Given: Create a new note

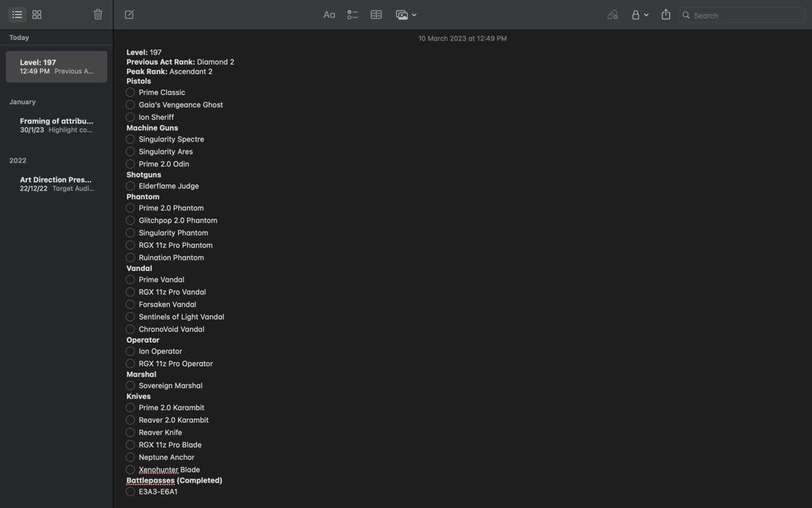Looking at the screenshot, I should pyautogui.click(x=129, y=14).
